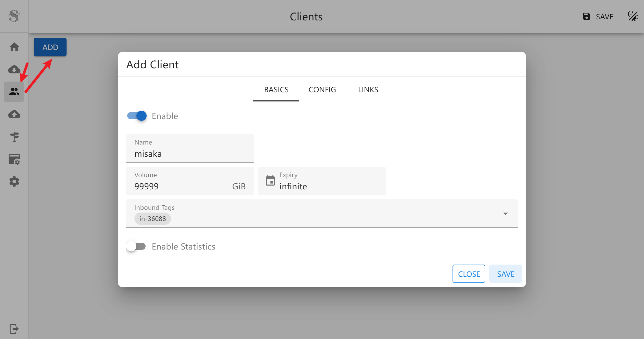Open Inbounds via cloud-download icon
The width and height of the screenshot is (644, 339).
click(x=14, y=69)
